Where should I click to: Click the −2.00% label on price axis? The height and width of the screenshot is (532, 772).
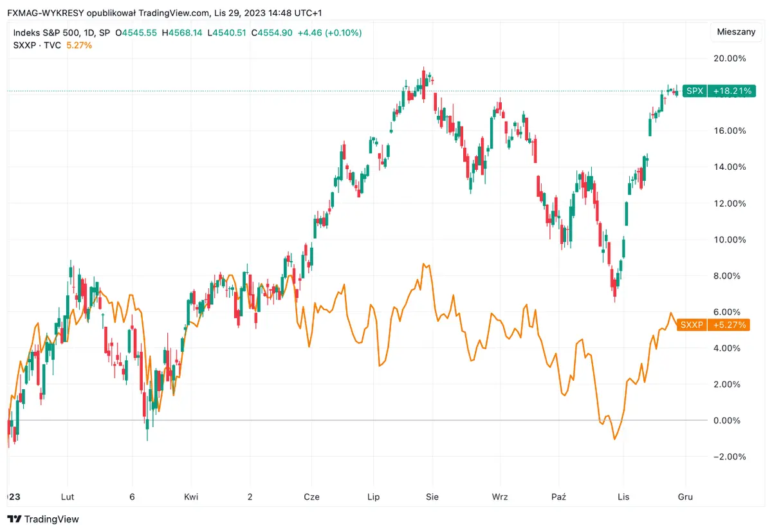tap(731, 457)
